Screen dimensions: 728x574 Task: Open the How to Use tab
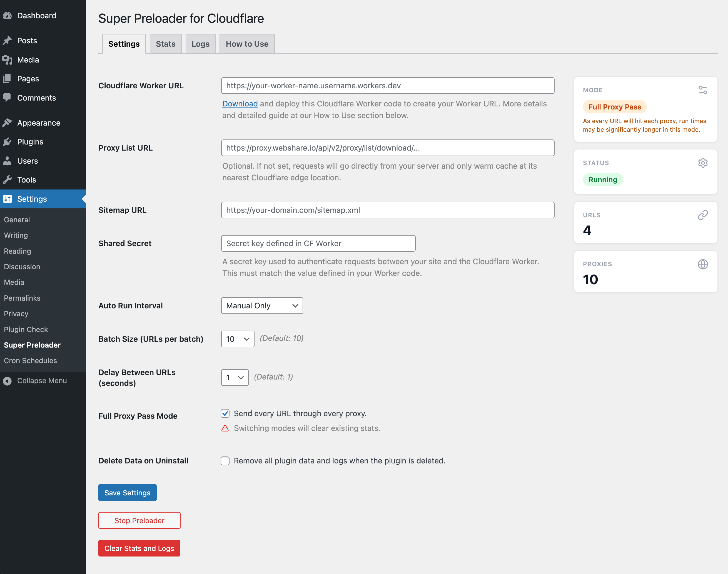pos(247,44)
